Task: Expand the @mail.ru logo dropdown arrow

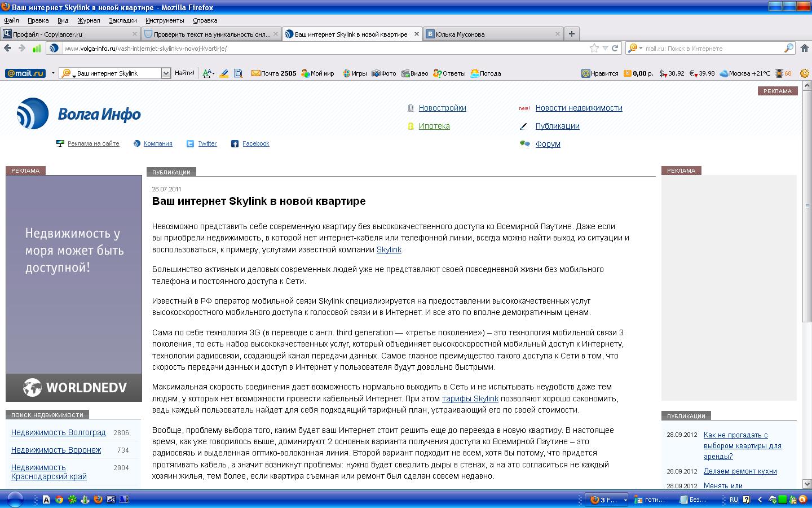Action: [53, 73]
